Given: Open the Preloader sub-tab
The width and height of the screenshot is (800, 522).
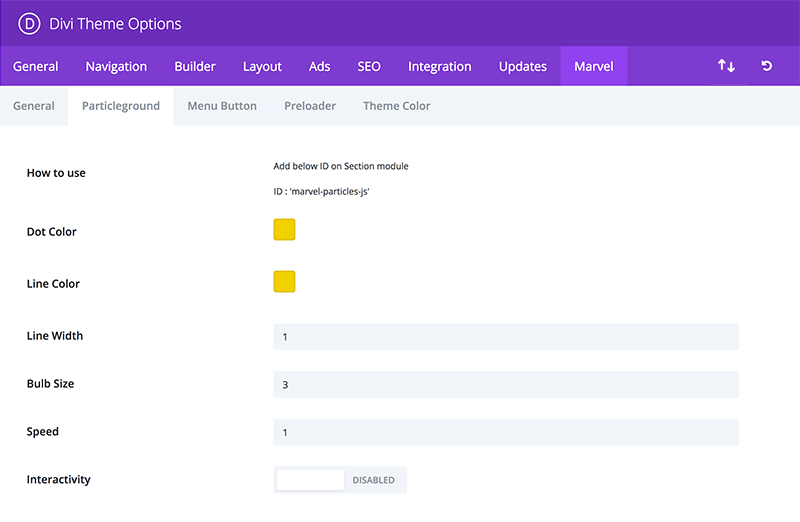Looking at the screenshot, I should 310,106.
